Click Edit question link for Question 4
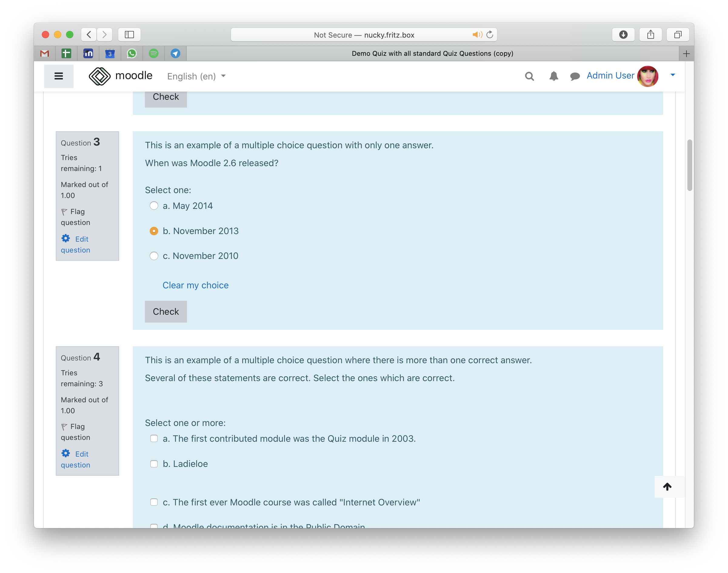The image size is (728, 573). click(75, 460)
